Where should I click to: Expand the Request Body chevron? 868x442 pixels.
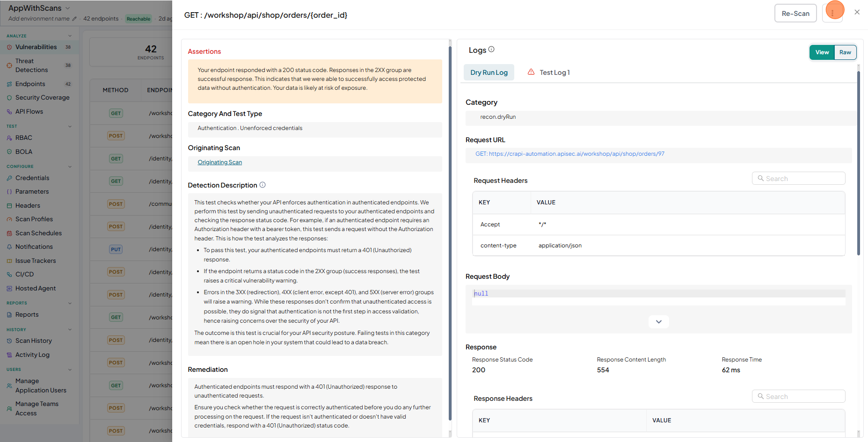658,322
